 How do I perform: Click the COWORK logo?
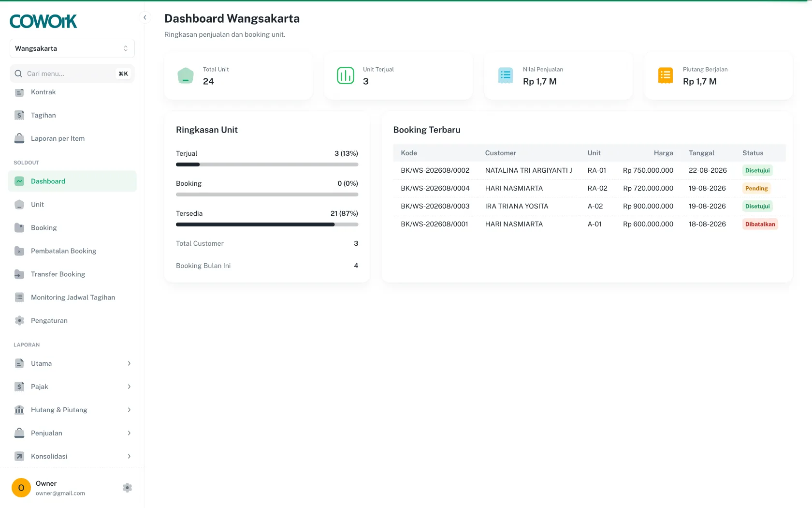43,21
